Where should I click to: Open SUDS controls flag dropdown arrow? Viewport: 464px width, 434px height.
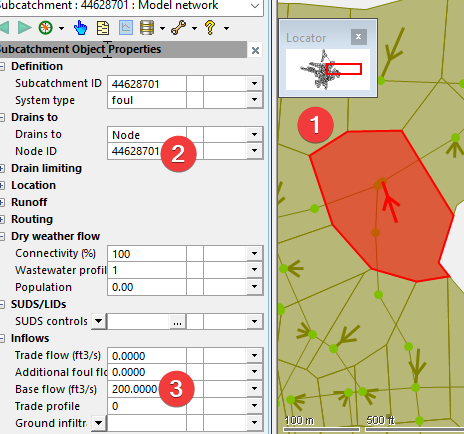click(254, 321)
